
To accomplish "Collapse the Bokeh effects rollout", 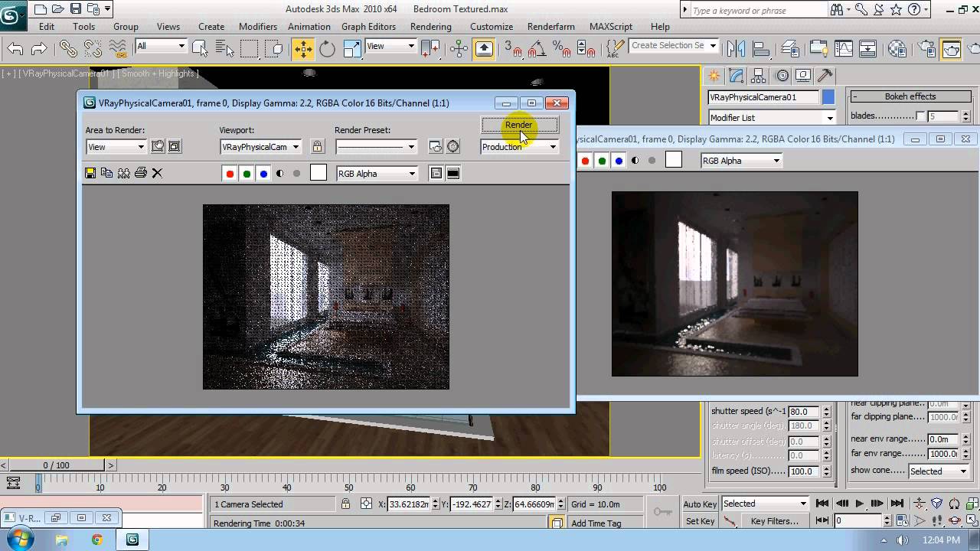I will (x=910, y=96).
